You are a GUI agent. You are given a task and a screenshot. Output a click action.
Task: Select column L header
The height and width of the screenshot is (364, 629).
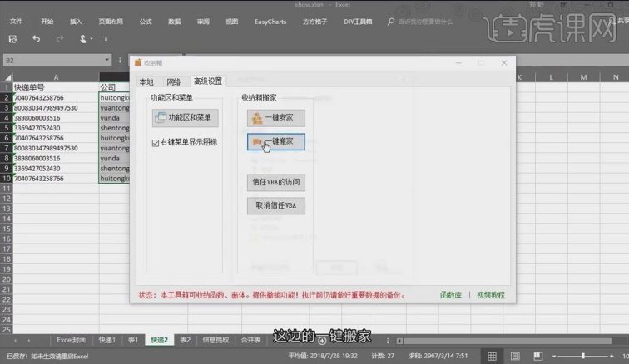(x=551, y=77)
